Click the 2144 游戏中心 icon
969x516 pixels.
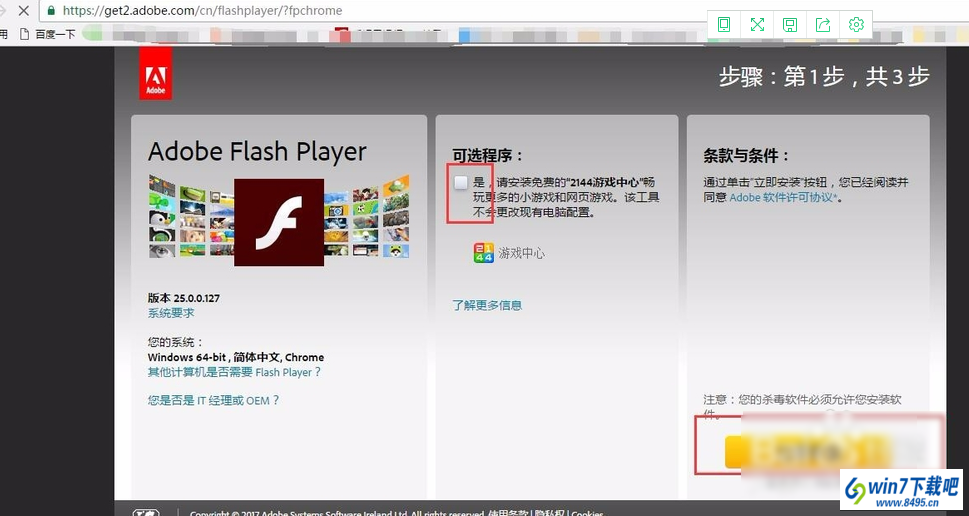coord(483,253)
